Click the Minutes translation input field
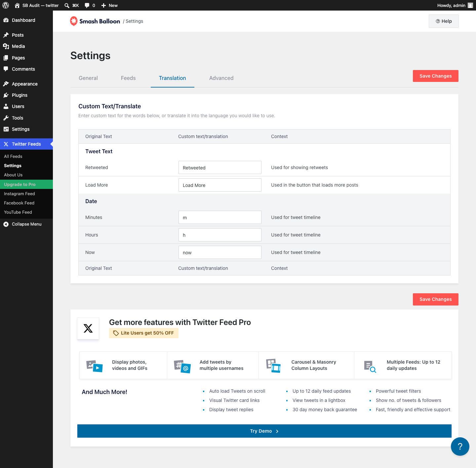 220,217
